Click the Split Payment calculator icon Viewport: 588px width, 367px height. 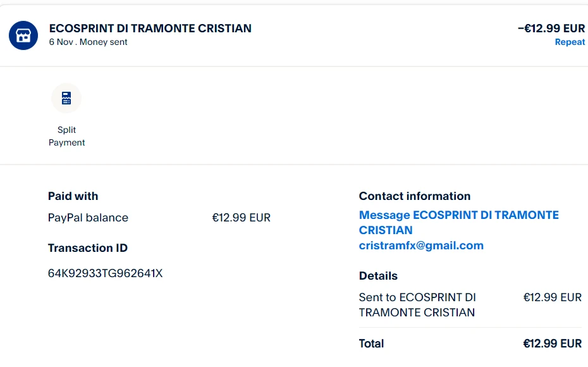66,99
